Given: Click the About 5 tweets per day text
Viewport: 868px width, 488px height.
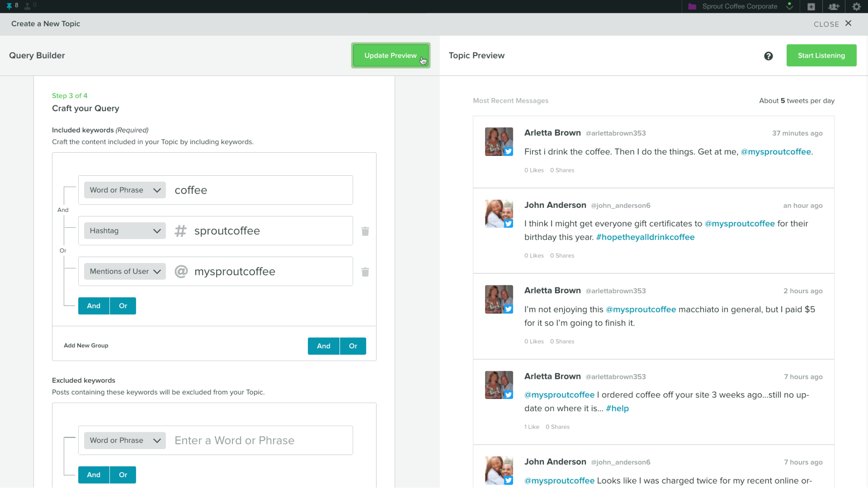Looking at the screenshot, I should point(797,101).
